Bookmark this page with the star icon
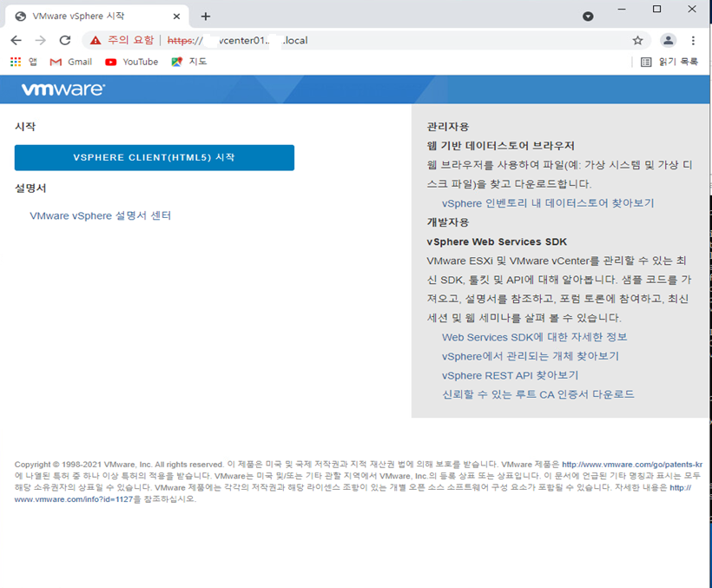Viewport: 712px width, 588px height. tap(637, 41)
